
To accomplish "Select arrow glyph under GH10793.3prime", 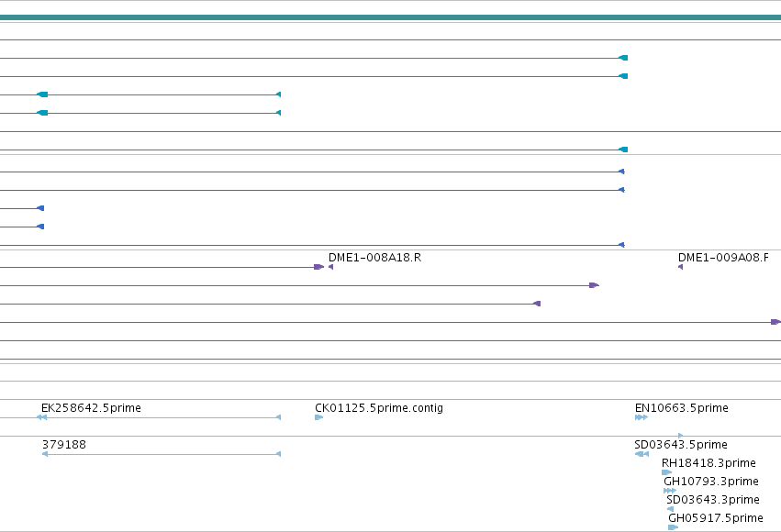I will [x=670, y=491].
